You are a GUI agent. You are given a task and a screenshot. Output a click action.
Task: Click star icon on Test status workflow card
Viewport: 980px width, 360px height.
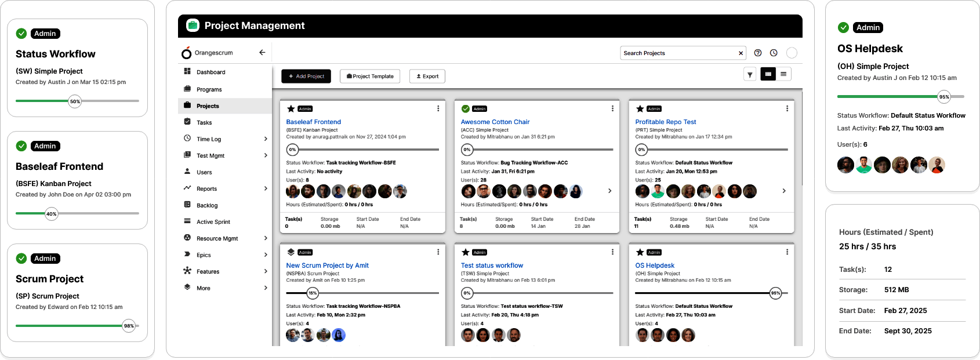click(465, 252)
